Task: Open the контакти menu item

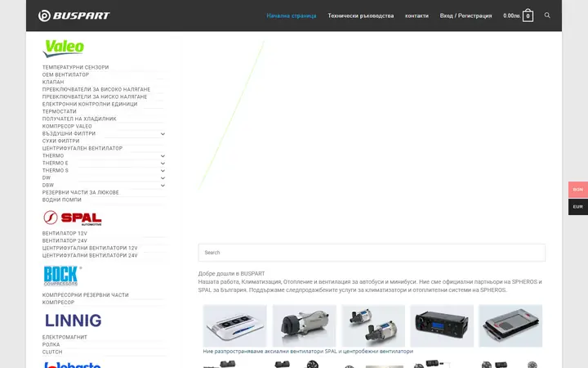Action: click(x=416, y=16)
